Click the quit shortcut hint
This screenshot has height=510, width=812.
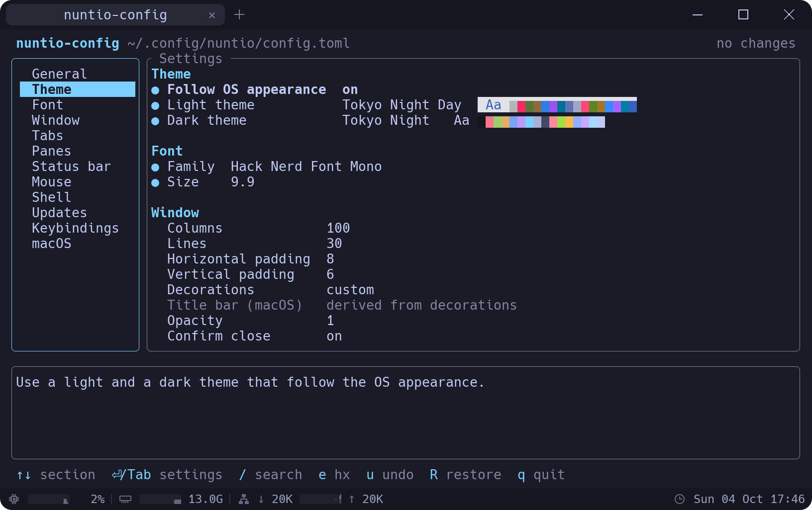(x=541, y=475)
